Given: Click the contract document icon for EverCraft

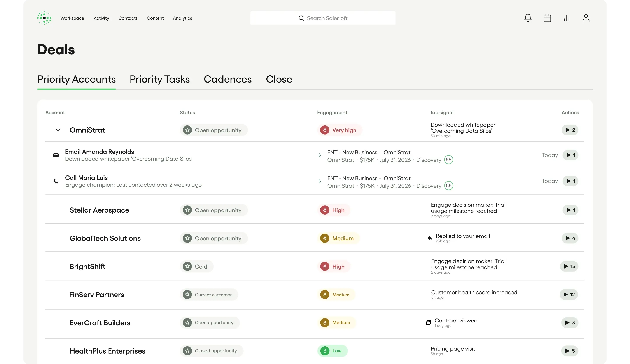Looking at the screenshot, I should point(428,322).
